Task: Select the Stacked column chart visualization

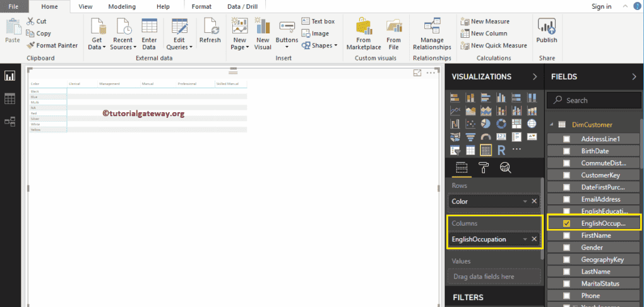Action: [470, 98]
